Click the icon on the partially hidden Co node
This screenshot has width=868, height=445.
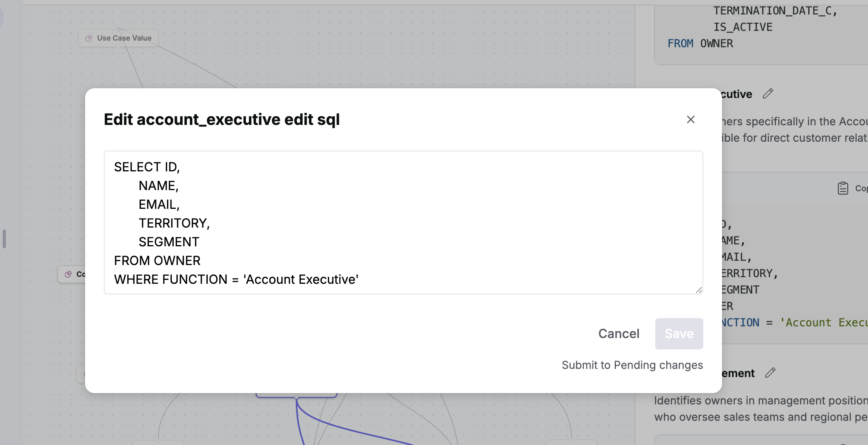click(x=68, y=274)
